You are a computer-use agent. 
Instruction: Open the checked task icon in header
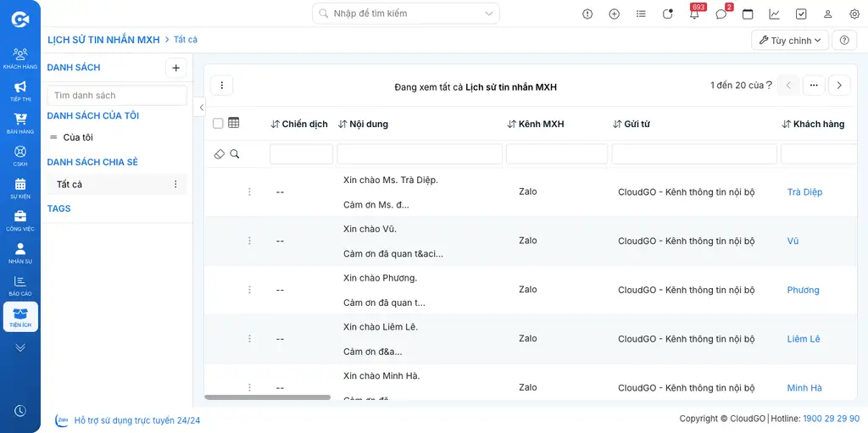801,14
